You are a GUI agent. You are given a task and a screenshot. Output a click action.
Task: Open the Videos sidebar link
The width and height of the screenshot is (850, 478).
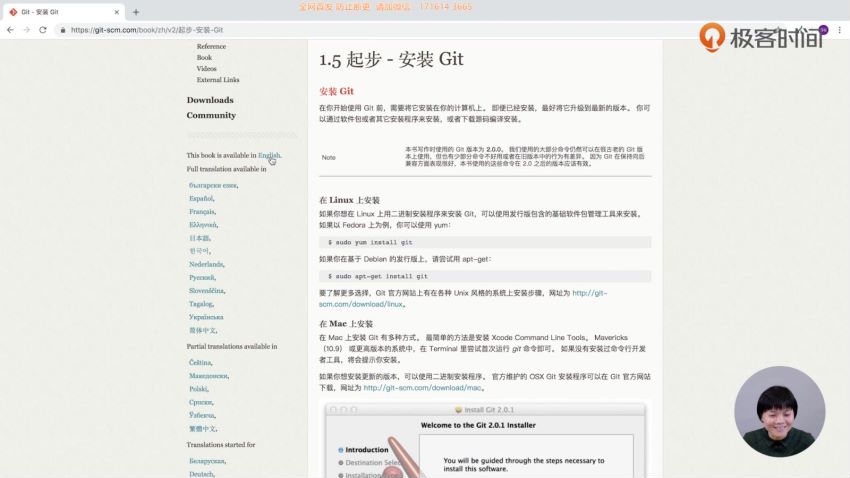(x=207, y=69)
